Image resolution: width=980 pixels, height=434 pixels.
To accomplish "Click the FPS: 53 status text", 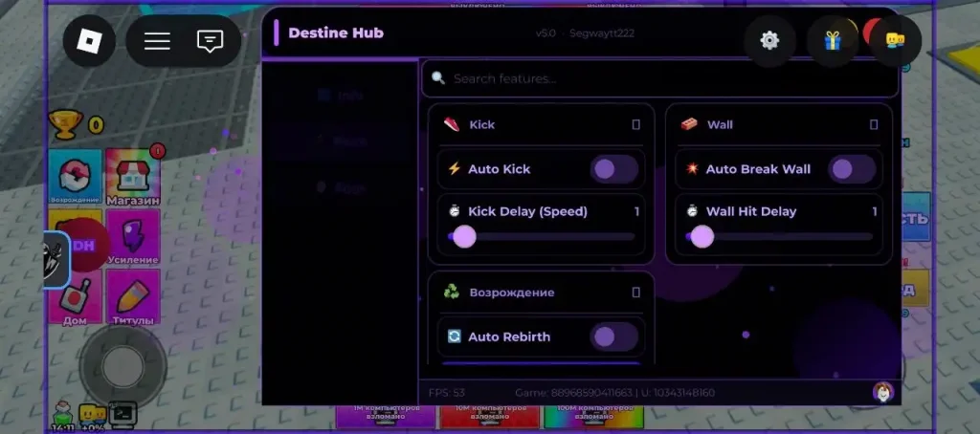I will pos(447,393).
